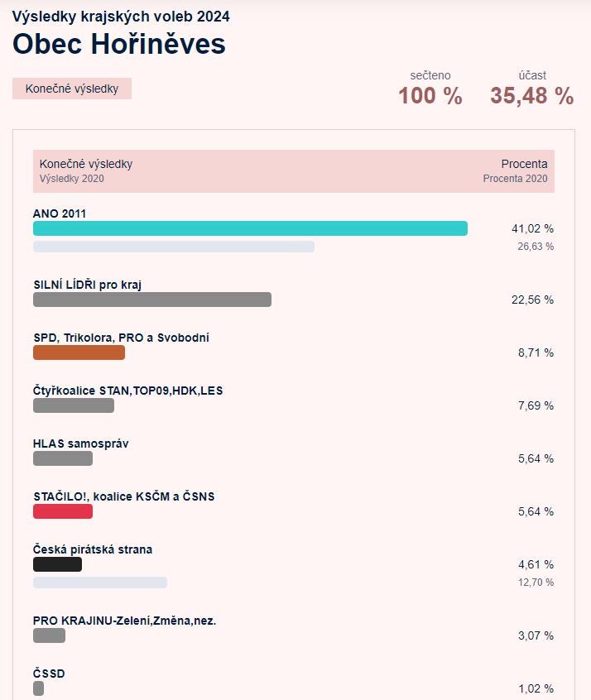Click the ANO 2011 light 2020 comparison bar
591x700 pixels.
coord(174,247)
